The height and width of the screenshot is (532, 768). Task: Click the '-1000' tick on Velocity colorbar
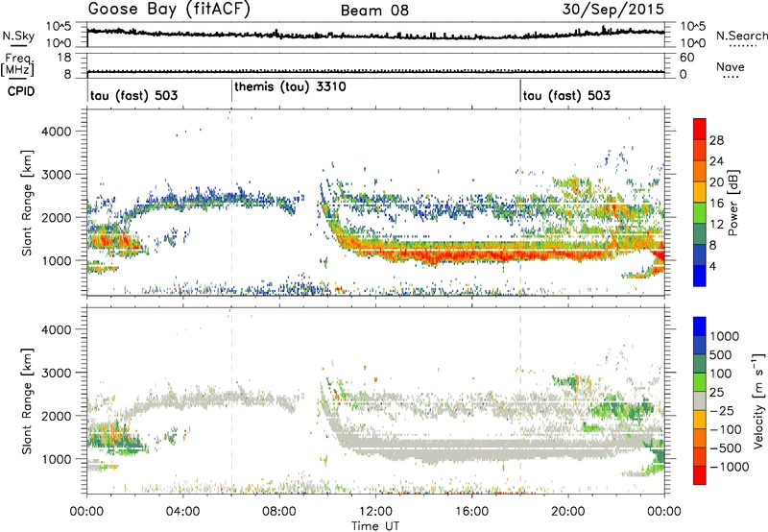pos(729,467)
